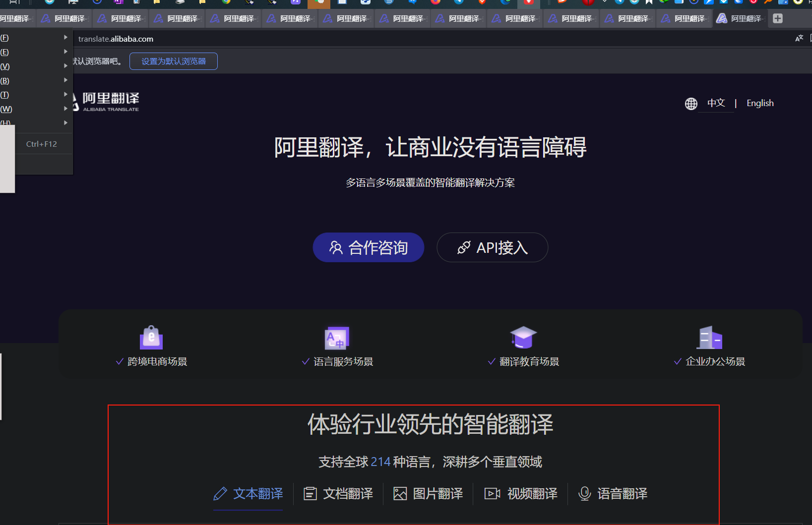
Task: Click the API接入 button
Action: tap(493, 247)
